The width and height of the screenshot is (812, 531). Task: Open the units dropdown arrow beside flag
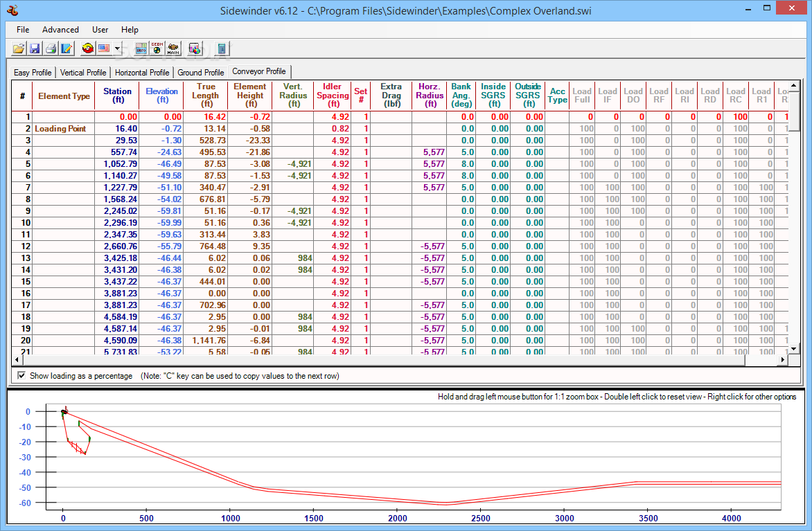coord(118,48)
